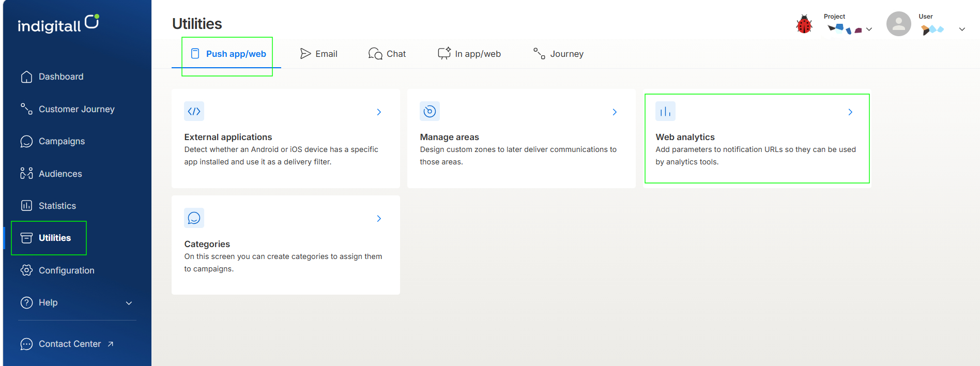Screen dimensions: 980x366
Task: Open Manage areas via its arrow
Action: click(x=615, y=112)
